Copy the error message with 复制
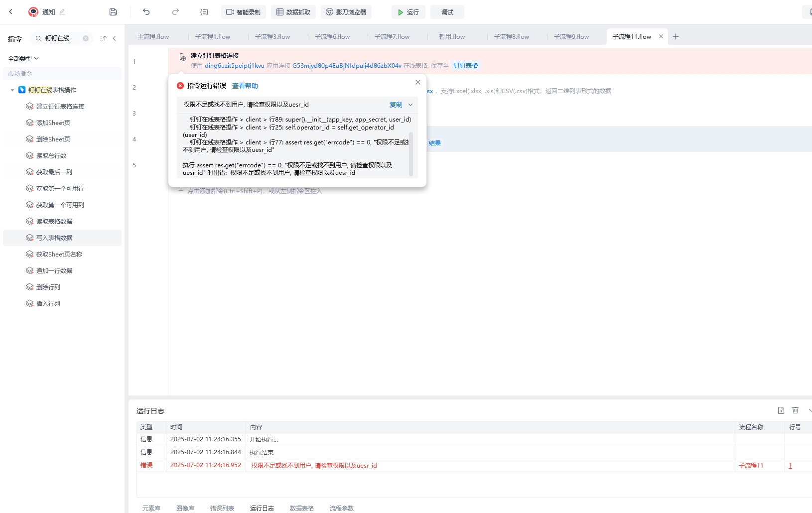Image resolution: width=812 pixels, height=513 pixels. click(x=396, y=105)
